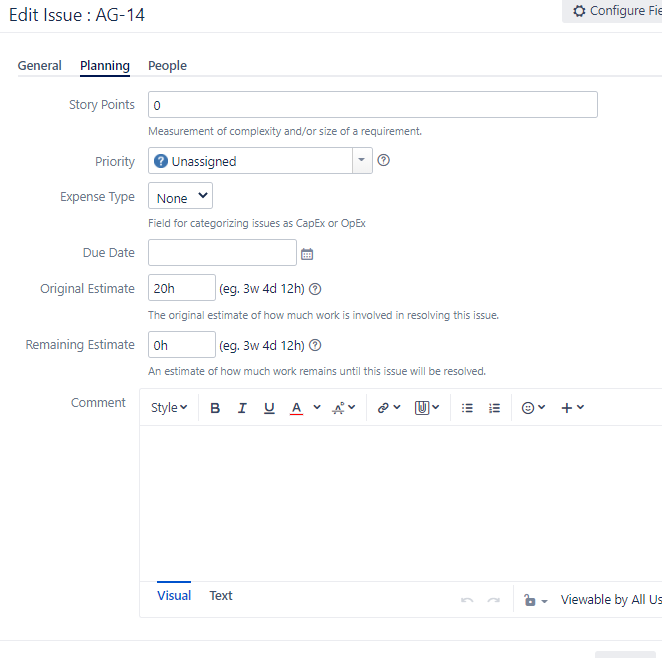Click the Original Estimate 20h field
Screen dimensions: 662x658
(x=182, y=288)
